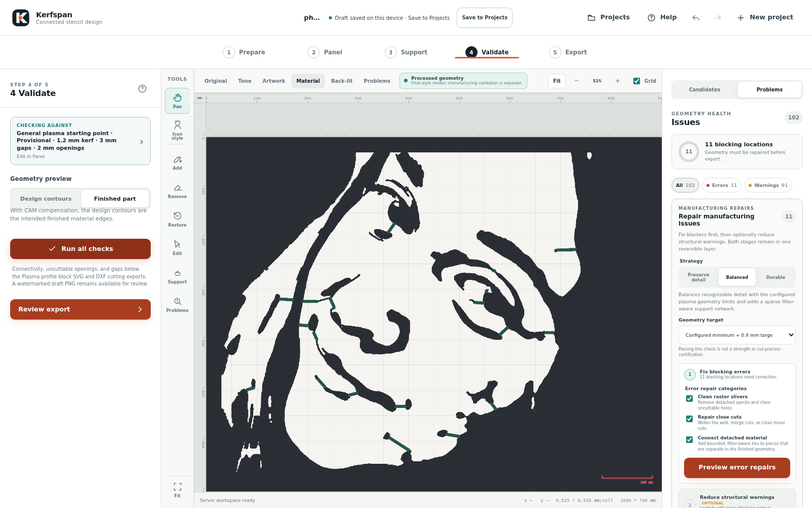
Task: Select the Remove eraser tool
Action: 177,192
